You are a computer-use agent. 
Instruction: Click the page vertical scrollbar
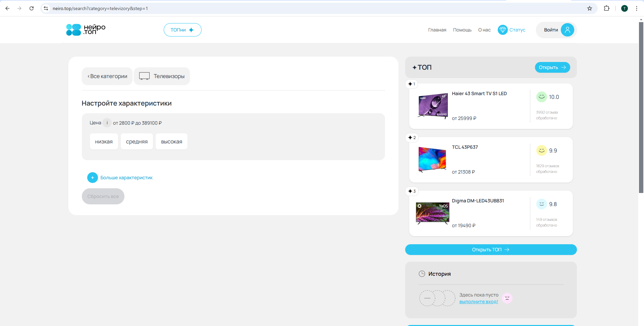pyautogui.click(x=641, y=107)
